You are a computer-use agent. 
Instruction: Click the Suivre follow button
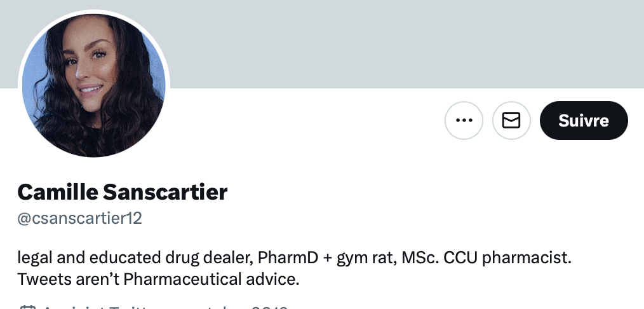pos(584,120)
